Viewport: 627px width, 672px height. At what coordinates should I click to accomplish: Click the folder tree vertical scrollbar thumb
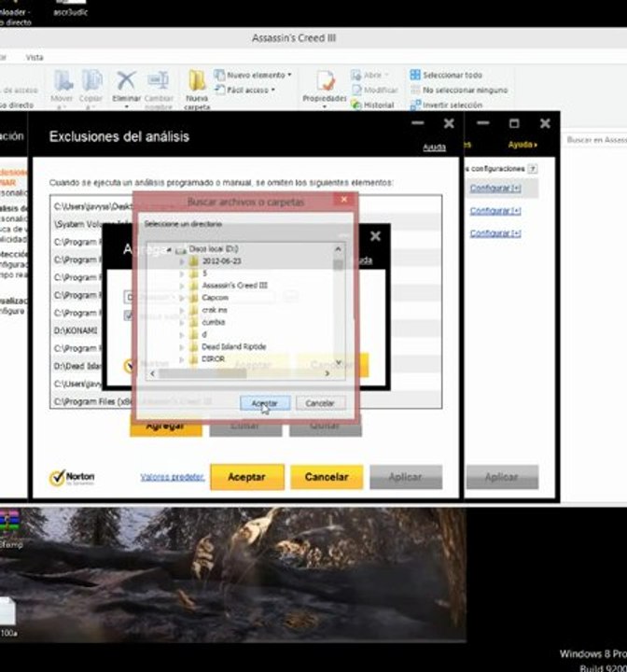tap(338, 265)
